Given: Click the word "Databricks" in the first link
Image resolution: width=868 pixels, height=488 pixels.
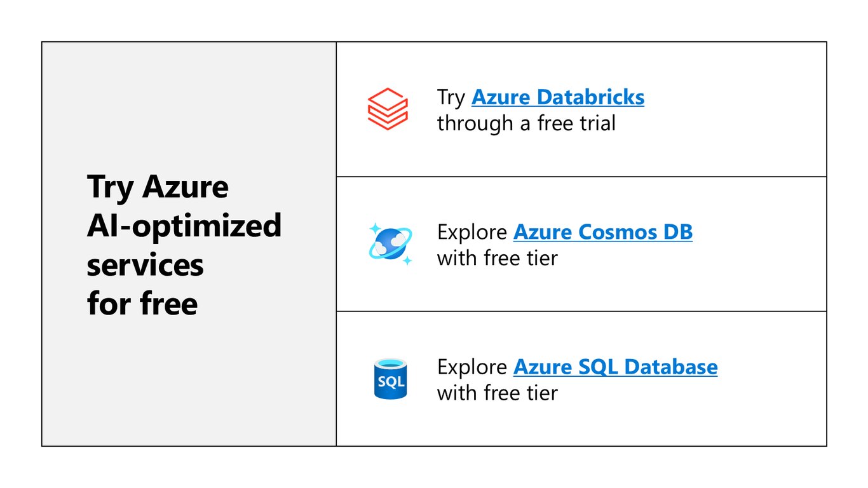Looking at the screenshot, I should coord(591,97).
